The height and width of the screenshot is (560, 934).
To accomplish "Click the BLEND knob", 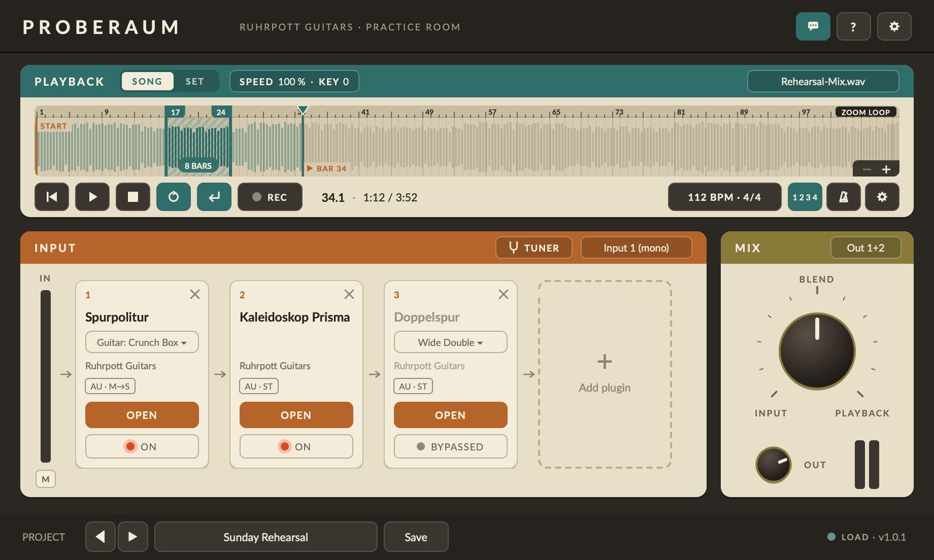I will click(817, 351).
